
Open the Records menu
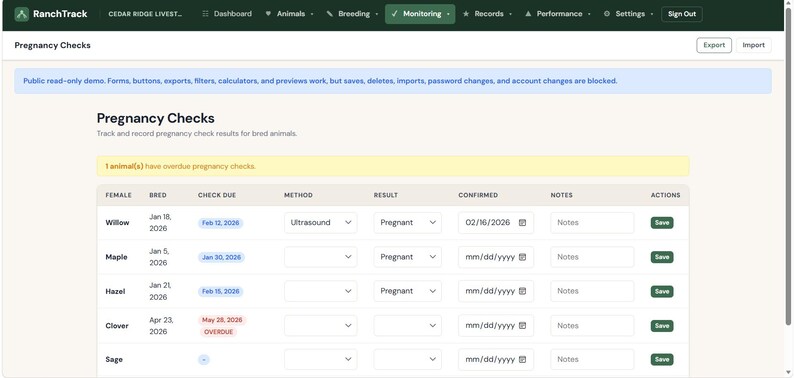(487, 14)
